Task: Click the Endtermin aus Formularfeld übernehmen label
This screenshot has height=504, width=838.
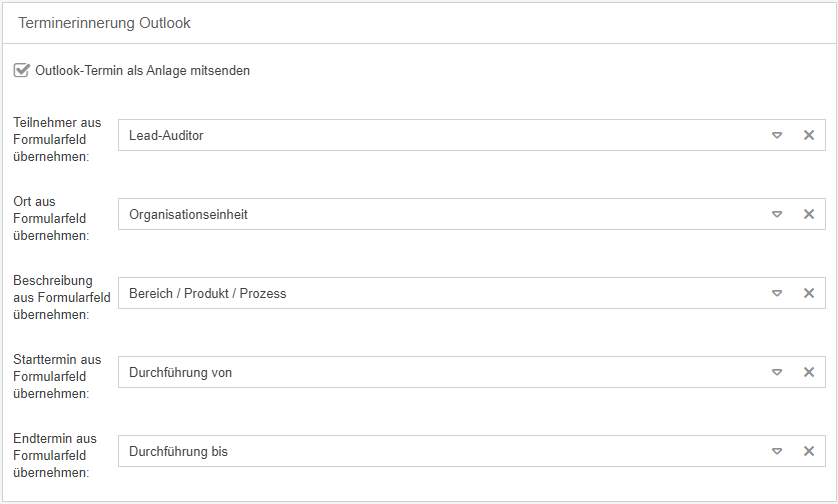Action: coord(55,455)
